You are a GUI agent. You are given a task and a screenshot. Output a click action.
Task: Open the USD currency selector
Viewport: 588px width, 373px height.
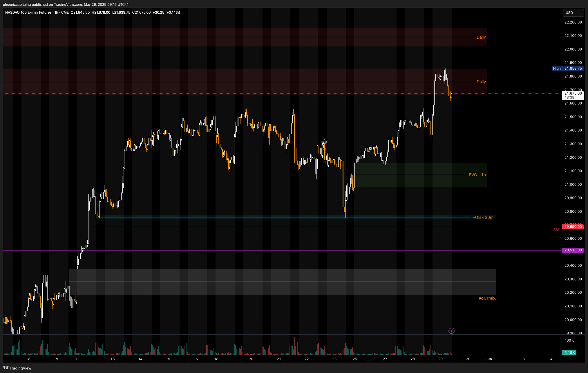(573, 12)
